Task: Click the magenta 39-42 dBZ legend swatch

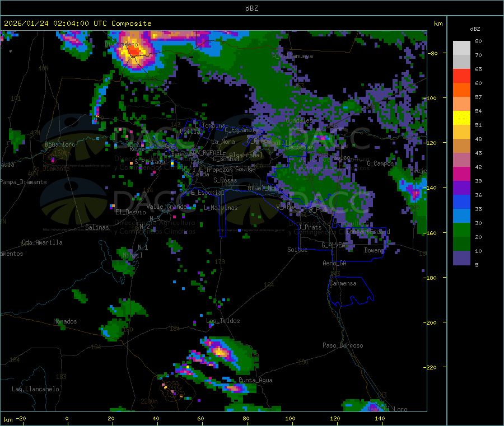Action: pyautogui.click(x=461, y=174)
